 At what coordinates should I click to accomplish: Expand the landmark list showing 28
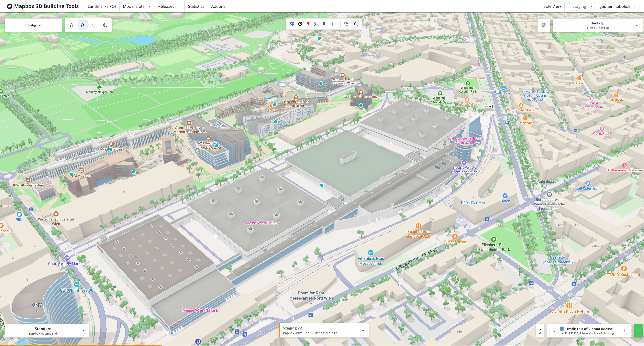[x=540, y=331]
